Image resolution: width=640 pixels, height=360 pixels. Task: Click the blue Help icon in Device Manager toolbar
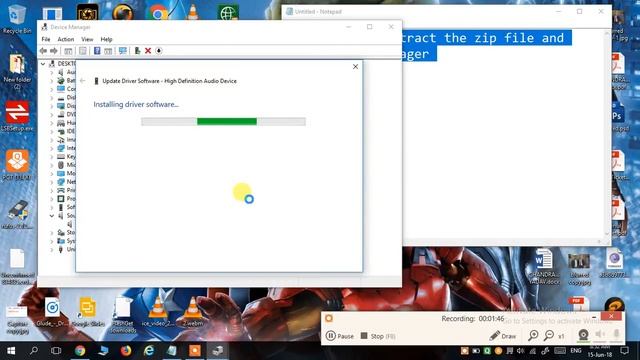tap(97, 51)
